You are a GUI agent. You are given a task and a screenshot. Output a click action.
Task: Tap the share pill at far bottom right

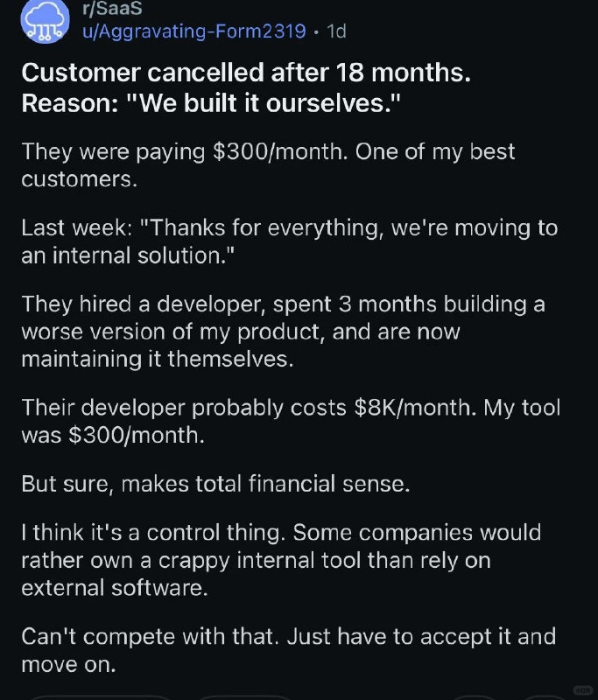pos(543,697)
